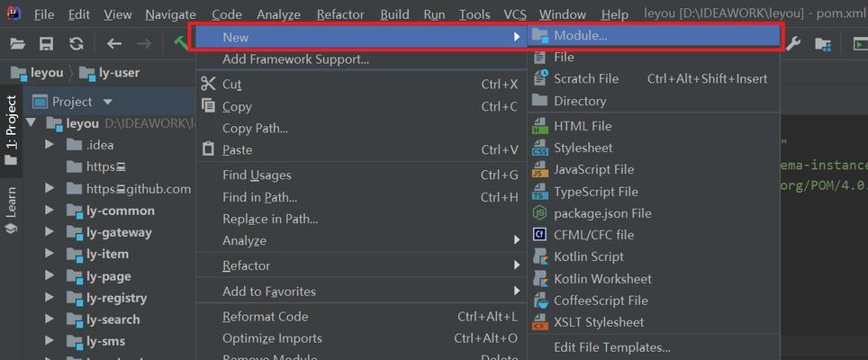Viewport: 868px width, 360px height.
Task: Open the Build menu
Action: coord(395,14)
